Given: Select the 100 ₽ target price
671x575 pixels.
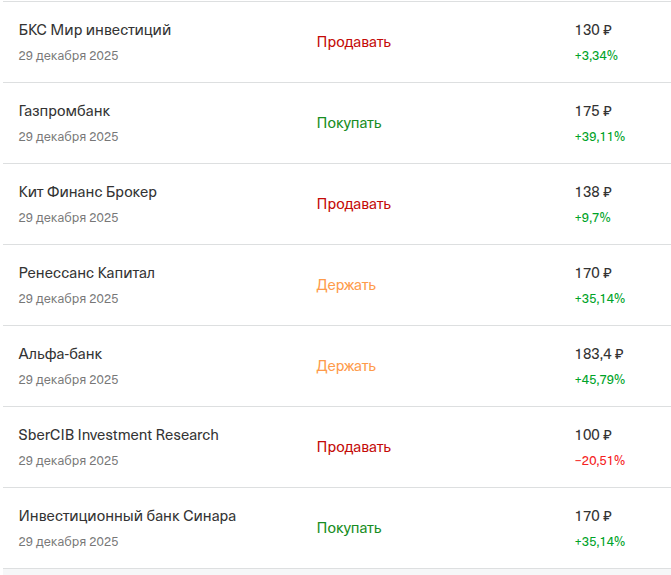Looking at the screenshot, I should tap(593, 435).
